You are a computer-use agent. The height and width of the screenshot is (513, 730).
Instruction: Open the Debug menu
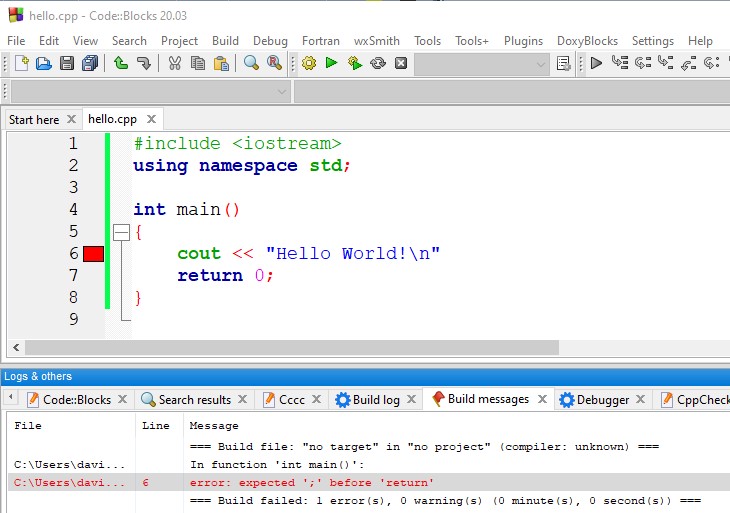coord(270,41)
